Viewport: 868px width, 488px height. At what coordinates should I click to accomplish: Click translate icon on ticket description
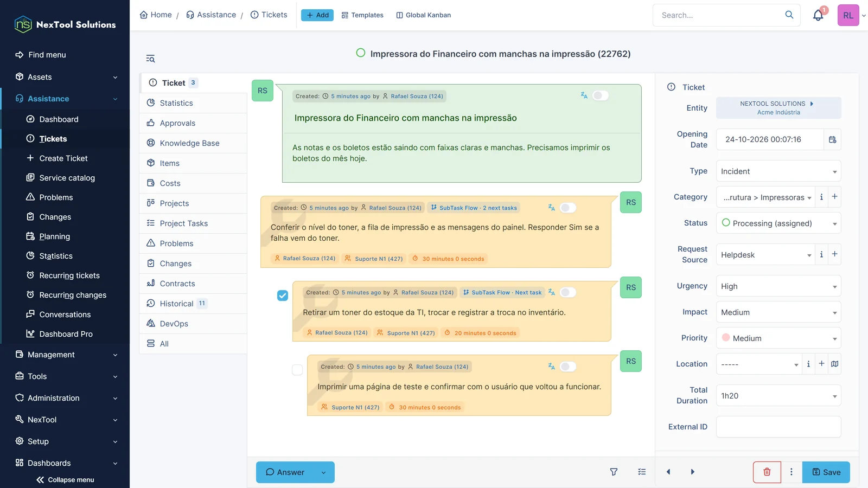[584, 95]
